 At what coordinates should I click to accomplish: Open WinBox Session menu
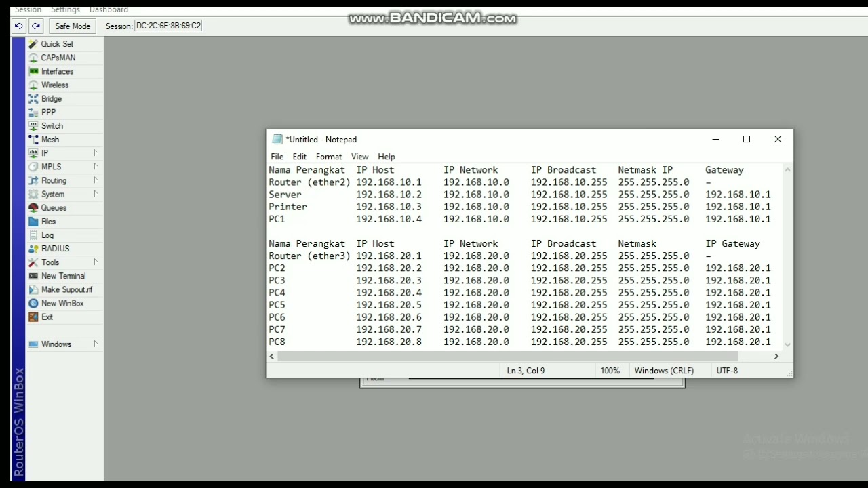(28, 9)
